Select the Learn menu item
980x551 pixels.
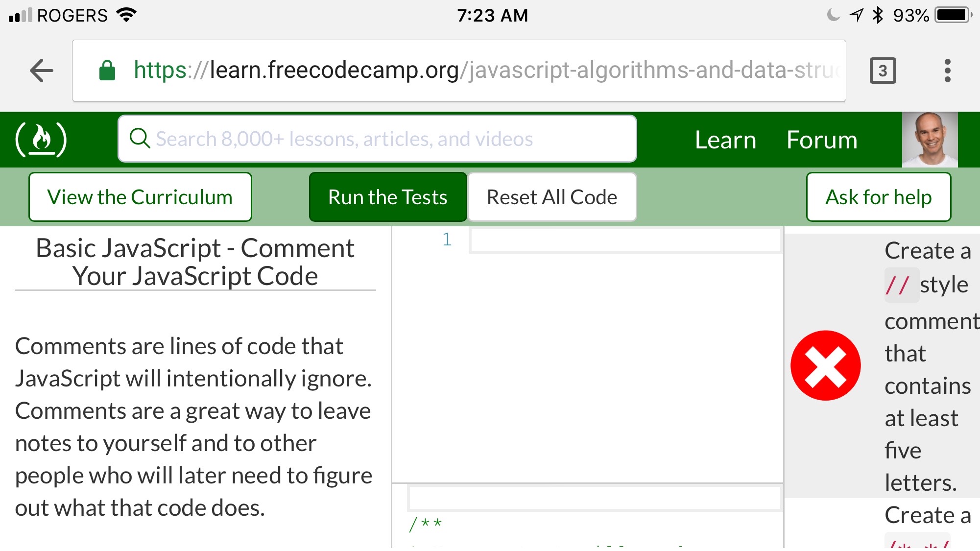coord(725,140)
